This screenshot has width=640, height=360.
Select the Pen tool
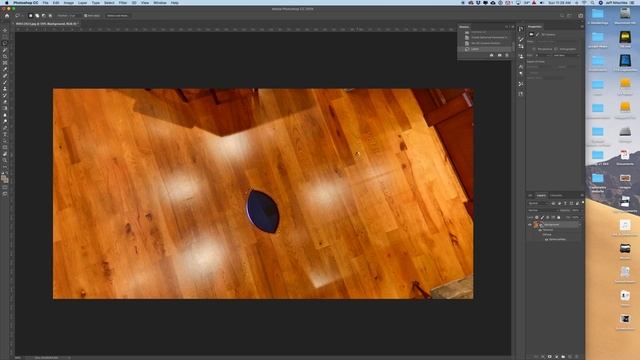coord(5,127)
